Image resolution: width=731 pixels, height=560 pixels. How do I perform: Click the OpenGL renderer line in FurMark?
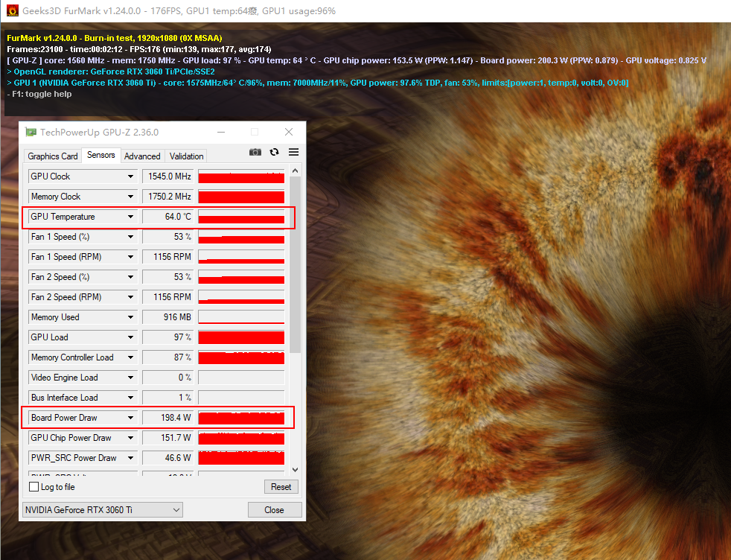111,71
